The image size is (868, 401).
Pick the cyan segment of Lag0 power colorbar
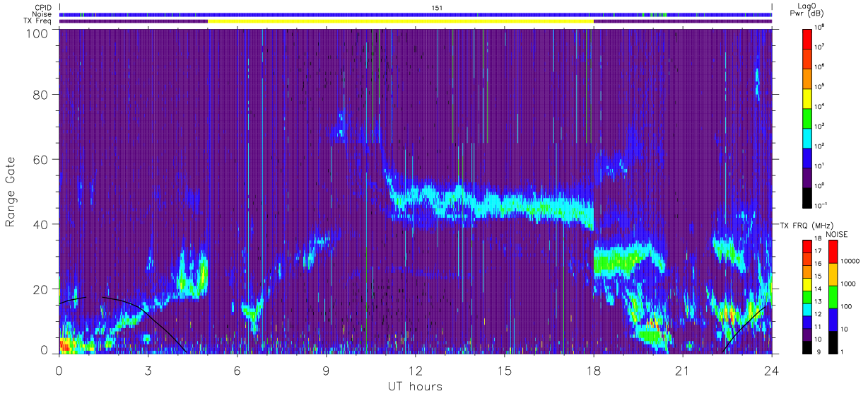click(x=807, y=137)
